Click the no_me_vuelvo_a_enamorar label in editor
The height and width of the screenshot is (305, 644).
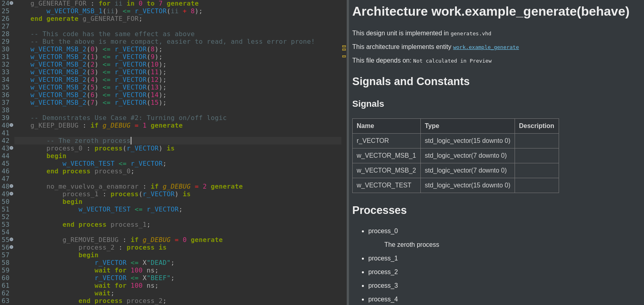click(x=93, y=187)
